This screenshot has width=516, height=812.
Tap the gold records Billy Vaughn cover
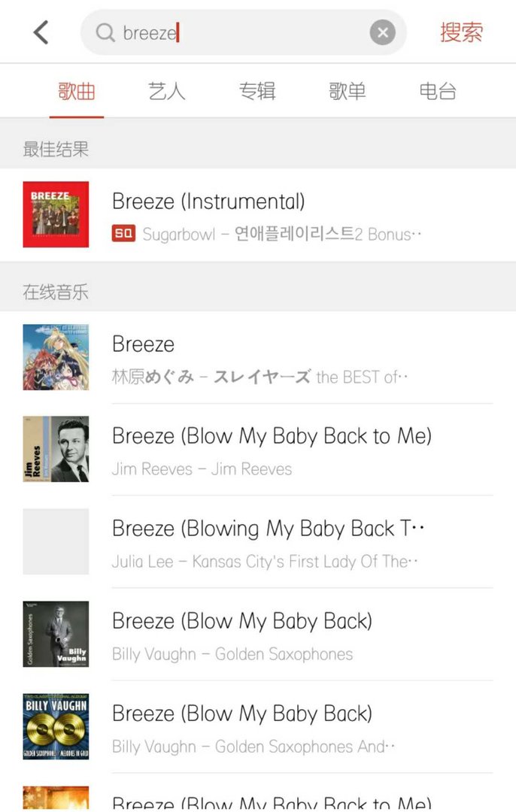coord(56,726)
